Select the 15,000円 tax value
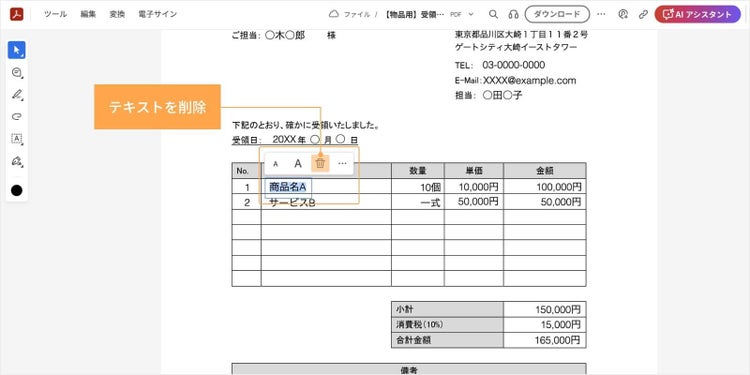Image resolution: width=750 pixels, height=375 pixels. coord(561,325)
